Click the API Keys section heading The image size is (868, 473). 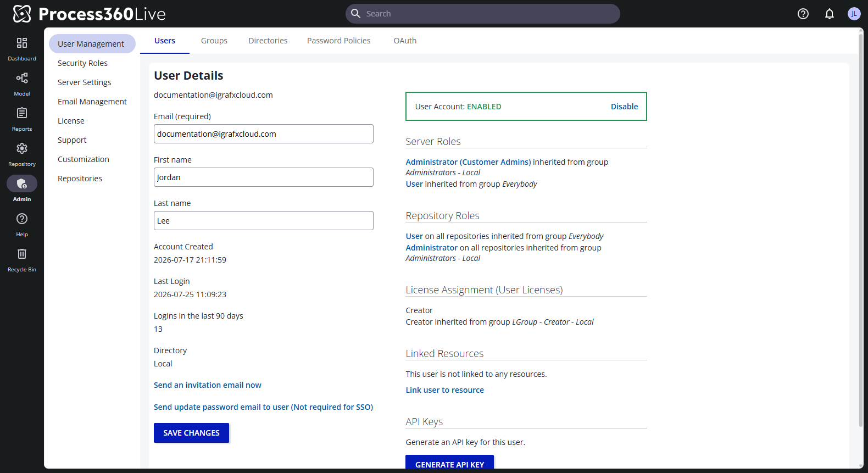point(424,421)
